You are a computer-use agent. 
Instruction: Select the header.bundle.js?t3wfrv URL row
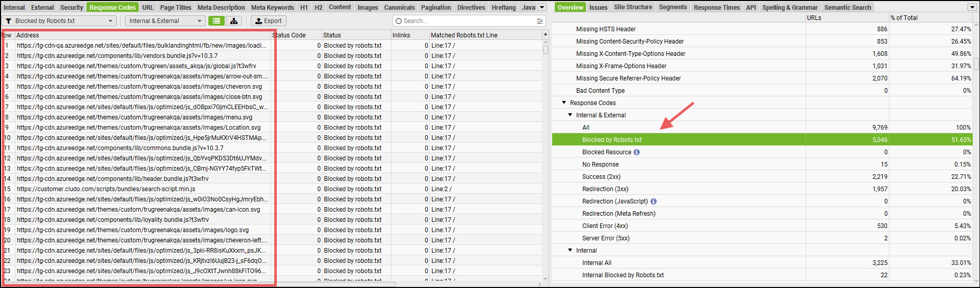pyautogui.click(x=271, y=178)
